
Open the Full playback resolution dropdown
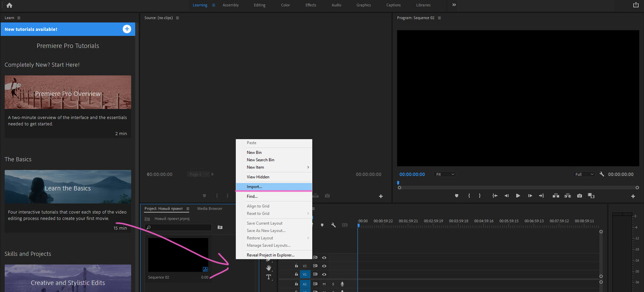click(584, 174)
